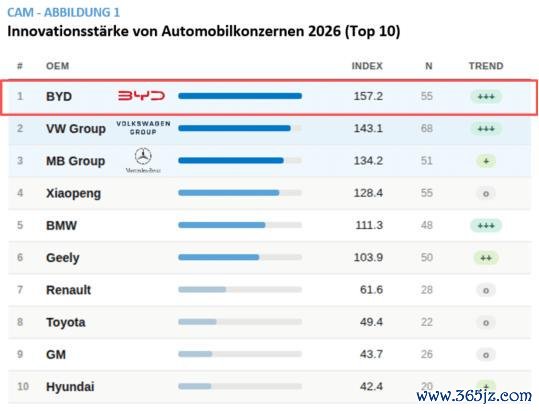The image size is (539, 411).
Task: Open the www.365jz.com watermark link
Action: click(474, 396)
